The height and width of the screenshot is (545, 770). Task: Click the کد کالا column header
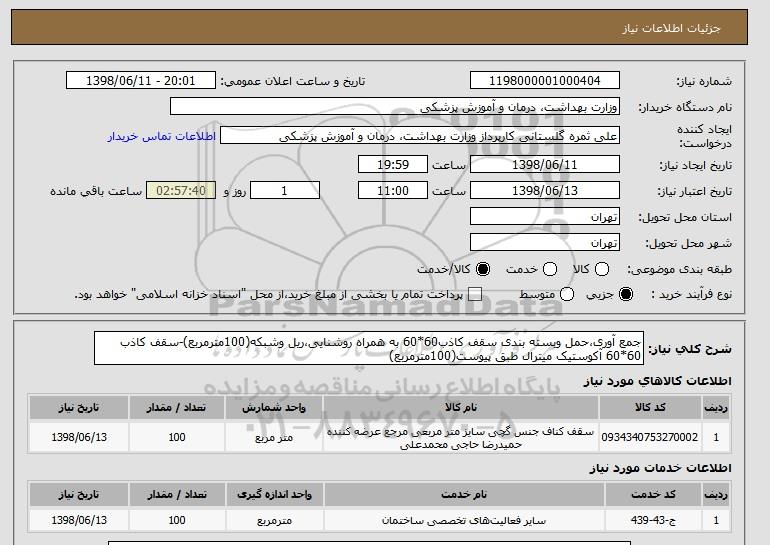(x=650, y=408)
